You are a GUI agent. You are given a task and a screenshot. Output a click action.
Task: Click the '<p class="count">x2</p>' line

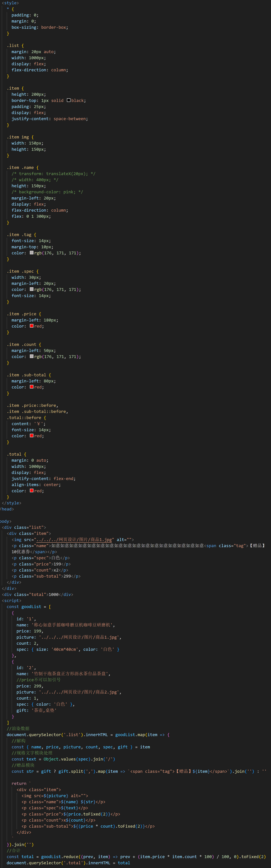click(40, 570)
